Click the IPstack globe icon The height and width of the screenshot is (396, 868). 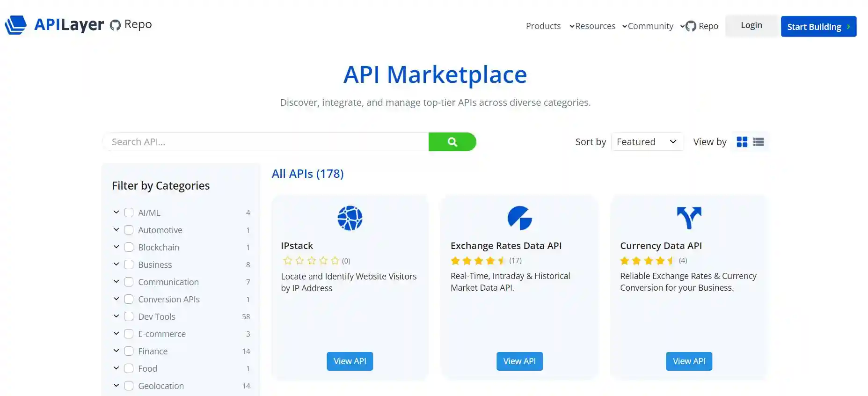click(350, 218)
